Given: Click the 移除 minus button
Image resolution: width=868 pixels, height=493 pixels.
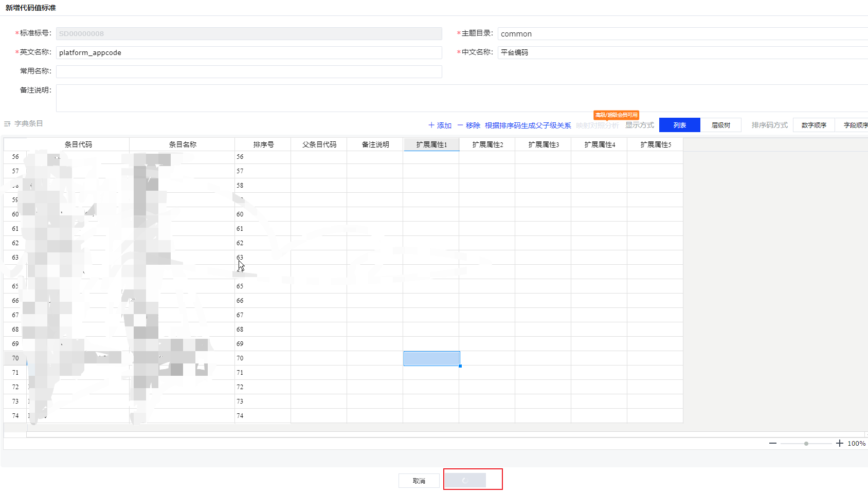Looking at the screenshot, I should [x=468, y=125].
